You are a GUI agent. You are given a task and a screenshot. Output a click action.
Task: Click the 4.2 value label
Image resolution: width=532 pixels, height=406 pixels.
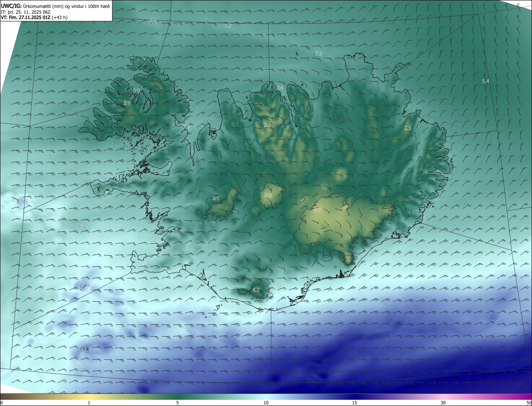coord(256,290)
